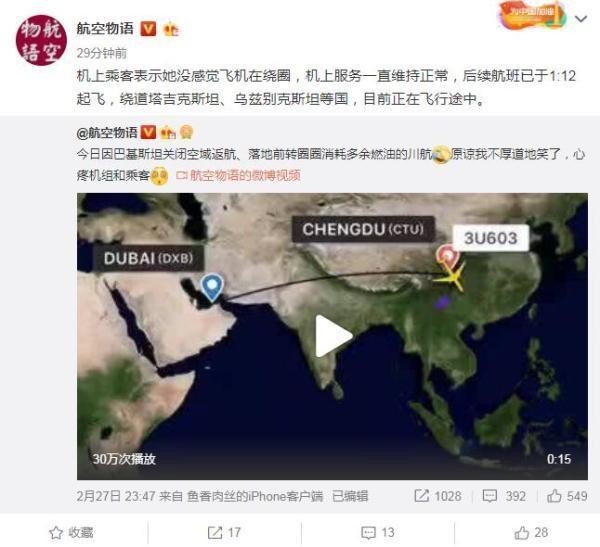Click the crown membership icon beside username

point(171,29)
